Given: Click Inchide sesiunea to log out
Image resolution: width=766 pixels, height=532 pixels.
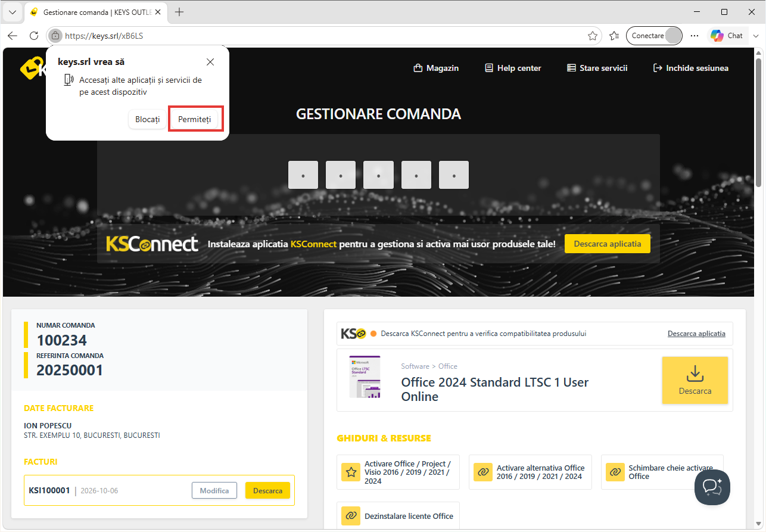Looking at the screenshot, I should click(691, 68).
